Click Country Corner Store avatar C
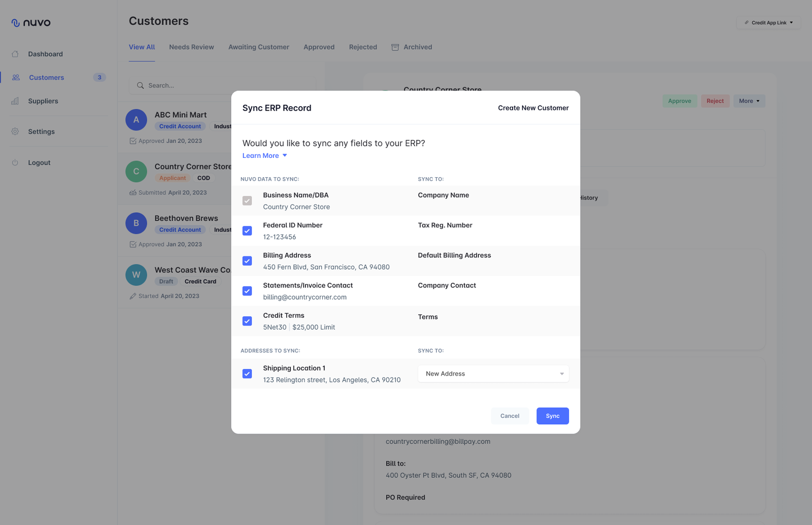Image resolution: width=812 pixels, height=525 pixels. pyautogui.click(x=136, y=172)
